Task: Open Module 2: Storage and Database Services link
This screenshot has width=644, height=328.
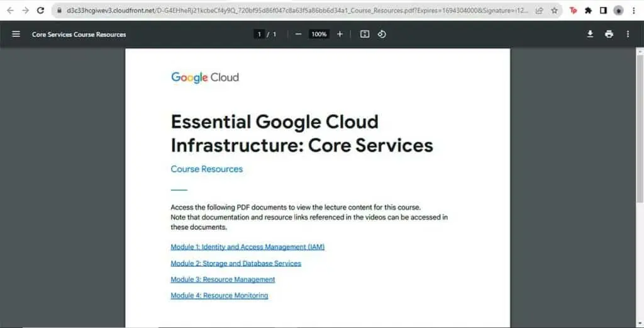Action: [236, 263]
